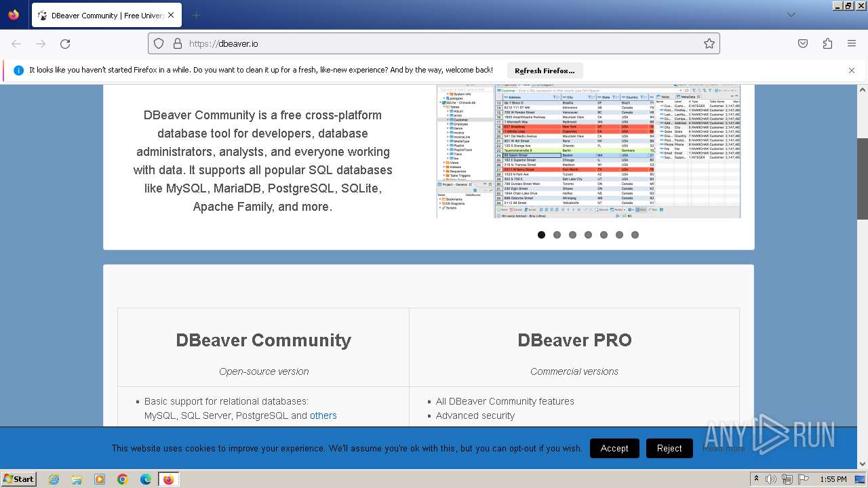The width and height of the screenshot is (868, 488).
Task: Launch Google Chrome from taskbar
Action: [x=123, y=479]
